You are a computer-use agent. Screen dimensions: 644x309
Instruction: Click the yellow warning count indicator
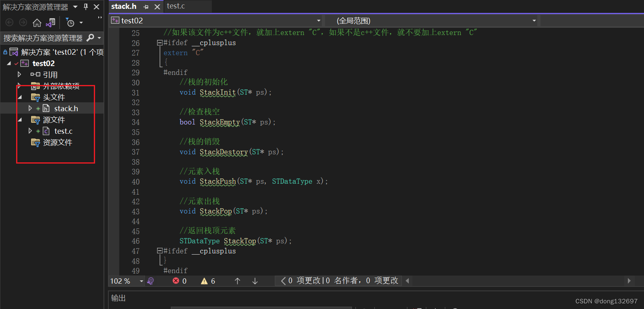point(208,281)
